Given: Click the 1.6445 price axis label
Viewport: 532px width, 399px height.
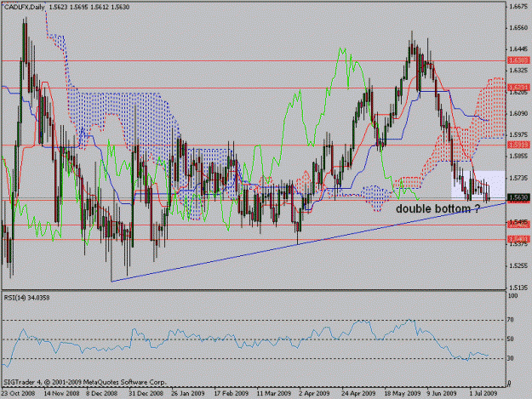Looking at the screenshot, I should (518, 49).
